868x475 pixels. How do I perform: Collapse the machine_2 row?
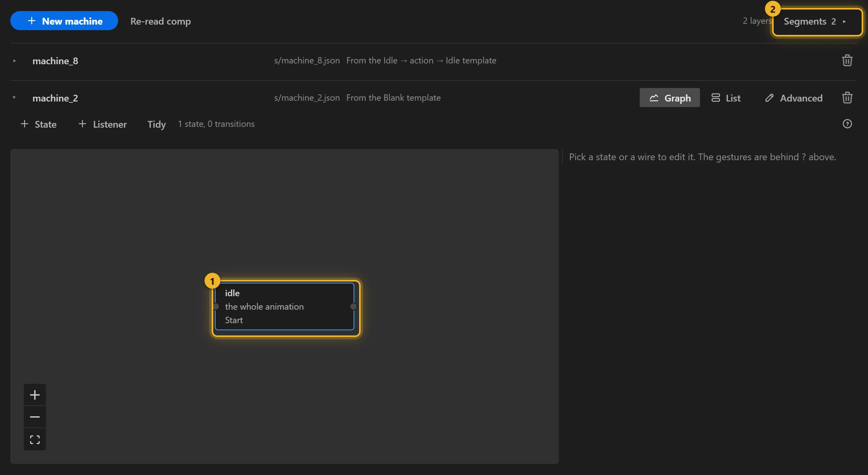[14, 98]
